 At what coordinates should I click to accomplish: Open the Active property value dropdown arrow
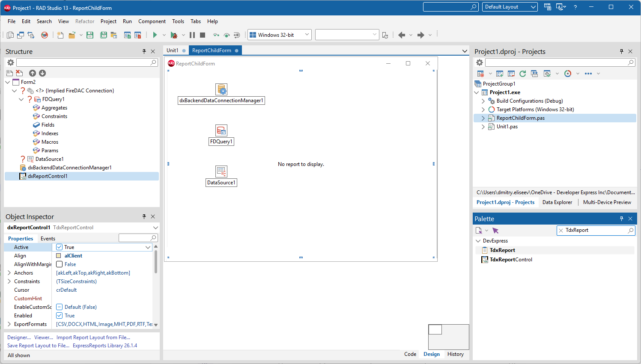148,247
